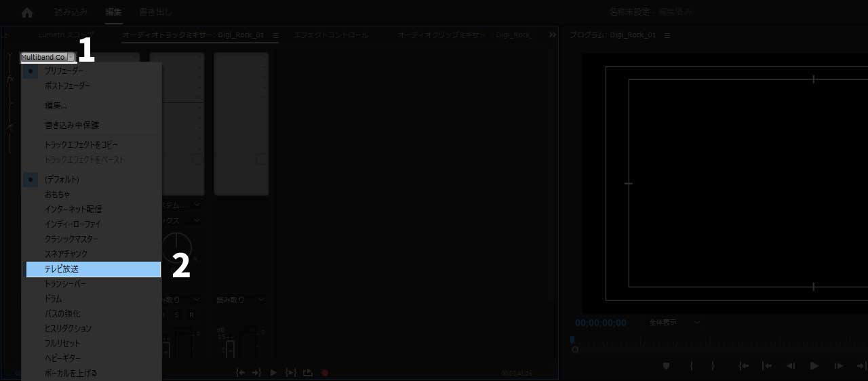The image size is (868, 381).
Task: Open audio track mixer panel menu icon
Action: coord(275,35)
